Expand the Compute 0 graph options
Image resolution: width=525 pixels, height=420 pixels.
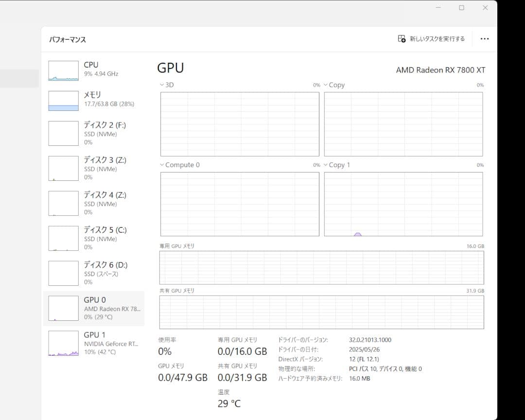[161, 165]
